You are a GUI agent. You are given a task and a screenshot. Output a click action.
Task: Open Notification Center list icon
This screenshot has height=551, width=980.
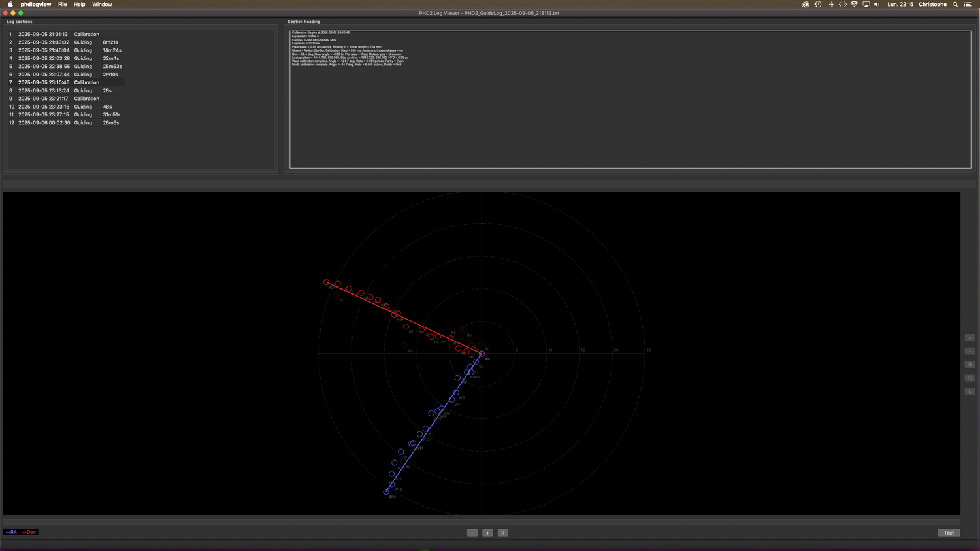click(x=968, y=4)
